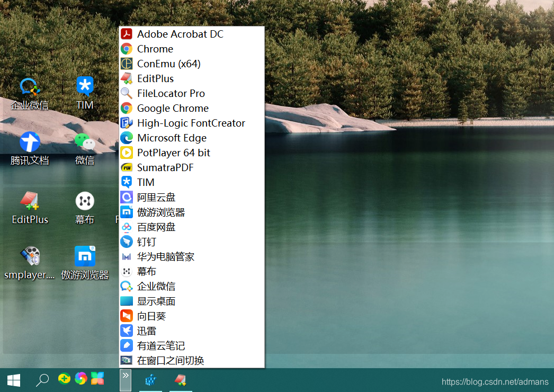This screenshot has height=392, width=554.
Task: Select the TIM desktop shortcut icon
Action: [x=85, y=94]
